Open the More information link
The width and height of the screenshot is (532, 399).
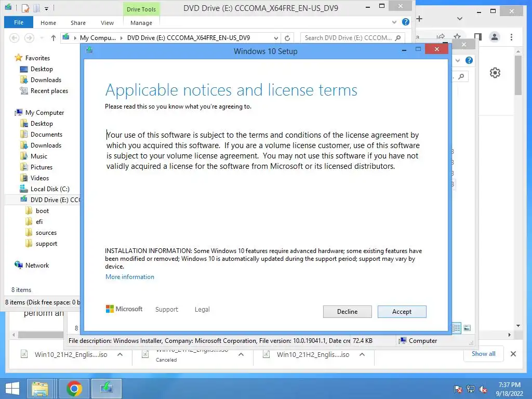pos(129,277)
